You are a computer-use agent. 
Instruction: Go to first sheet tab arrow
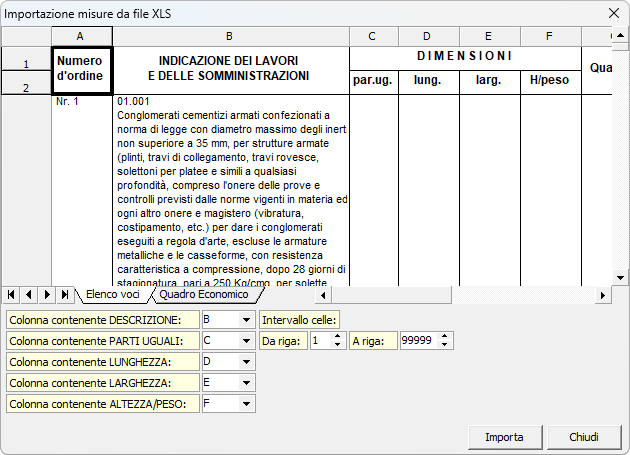[11, 295]
